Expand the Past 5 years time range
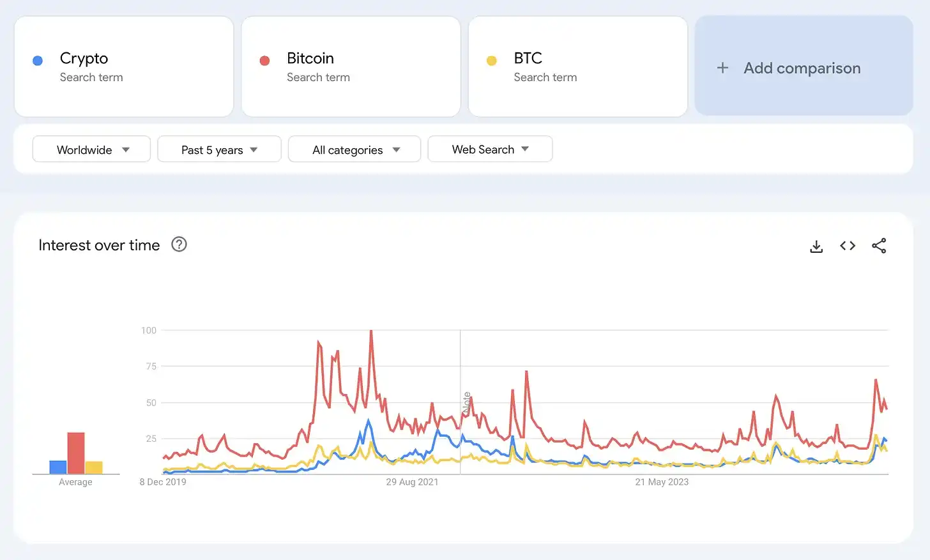The image size is (930, 560). point(219,149)
